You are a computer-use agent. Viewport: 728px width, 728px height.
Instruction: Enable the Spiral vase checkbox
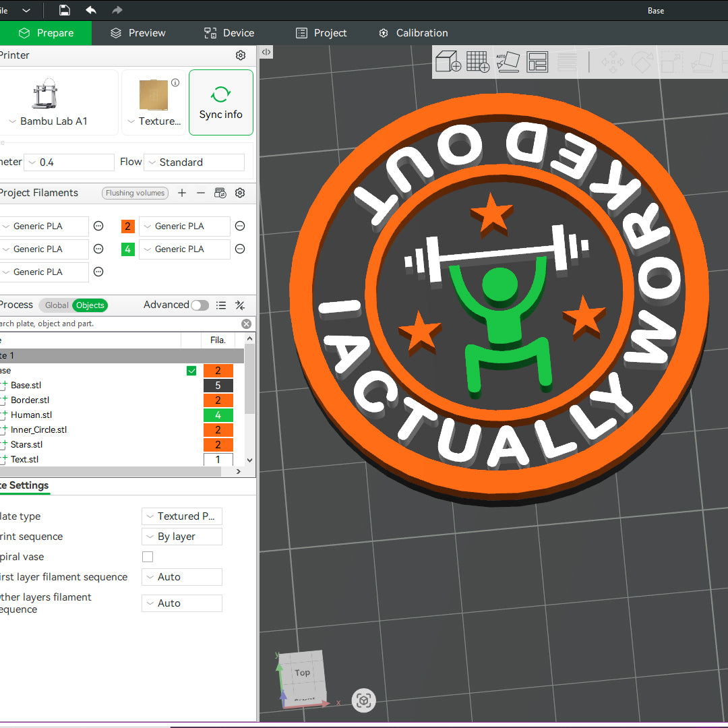(148, 557)
